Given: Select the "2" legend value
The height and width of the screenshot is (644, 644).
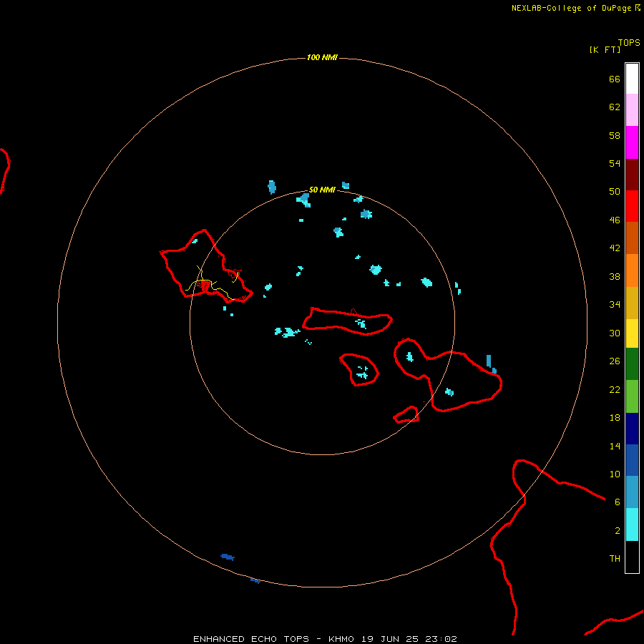Looking at the screenshot, I should (x=617, y=531).
